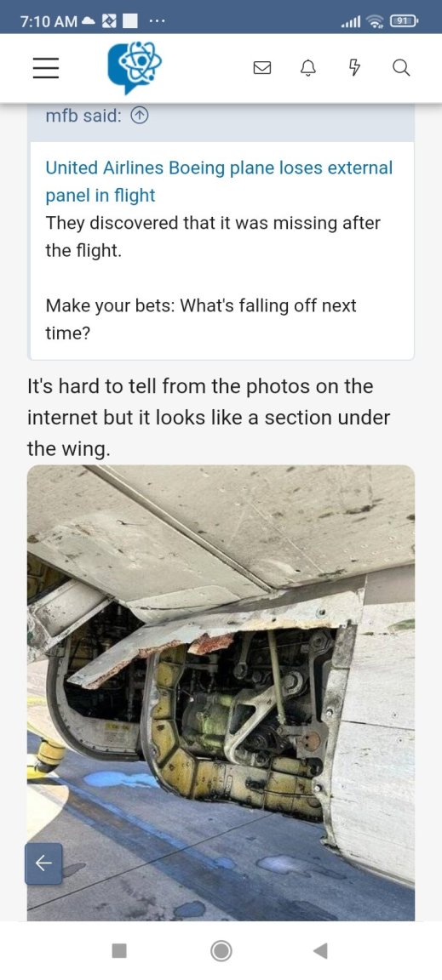Open the alerts bell icon
This screenshot has width=442, height=980.
pos(308,68)
